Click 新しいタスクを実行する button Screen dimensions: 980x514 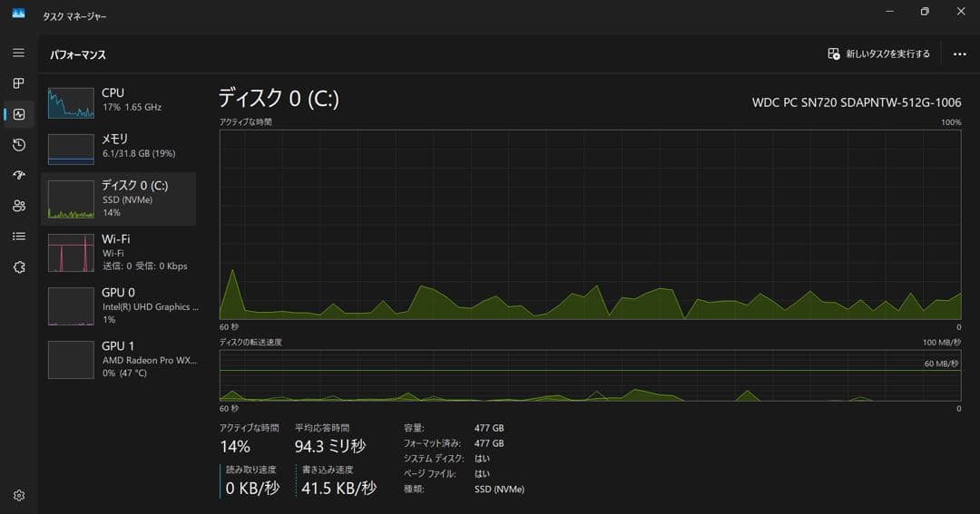point(878,54)
